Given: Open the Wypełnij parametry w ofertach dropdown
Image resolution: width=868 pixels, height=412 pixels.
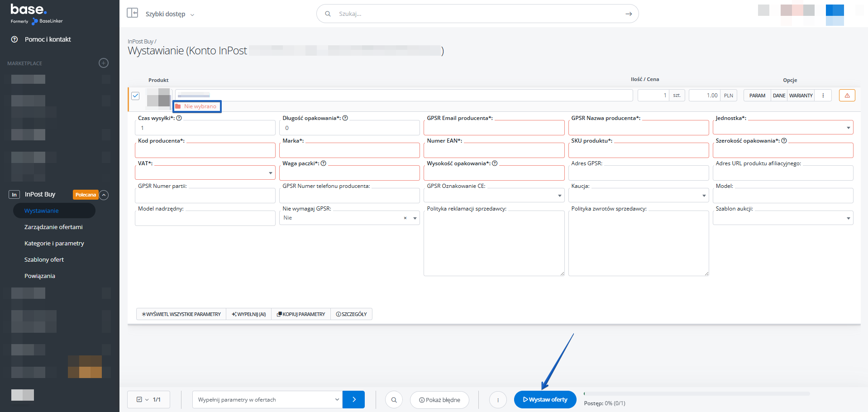Looking at the screenshot, I should (267, 400).
